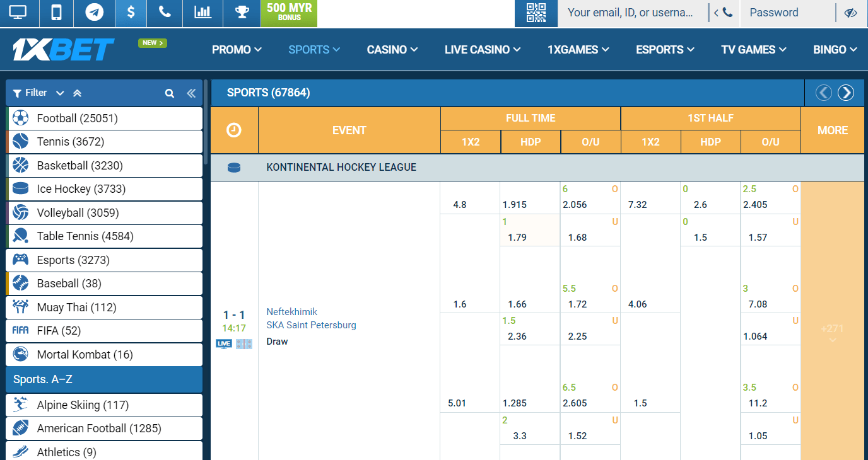Select American Football (1285) in sidebar
The image size is (868, 460).
[x=104, y=428]
